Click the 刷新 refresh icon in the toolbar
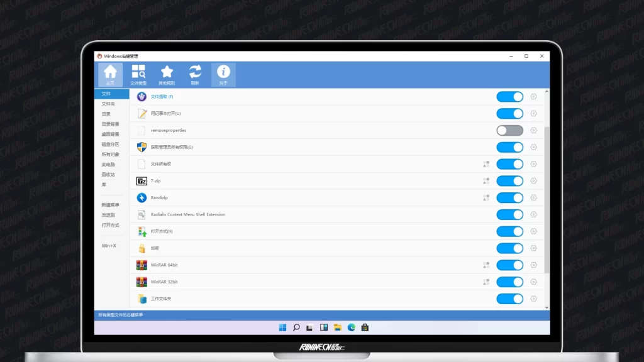644x362 pixels. (195, 73)
